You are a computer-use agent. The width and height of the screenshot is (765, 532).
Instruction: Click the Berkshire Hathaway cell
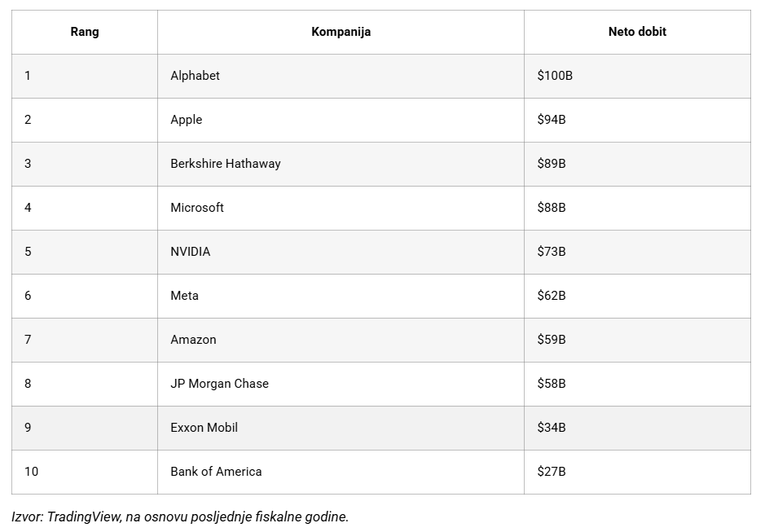(x=226, y=164)
